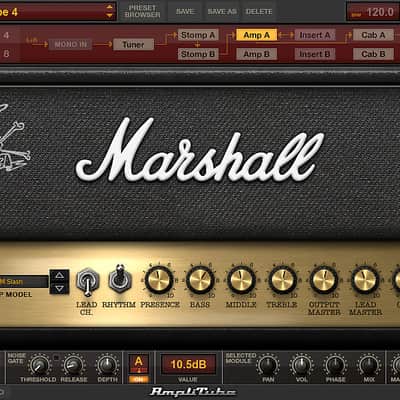Click the selected module Mix knob
This screenshot has width=400, height=400.
[x=369, y=365]
